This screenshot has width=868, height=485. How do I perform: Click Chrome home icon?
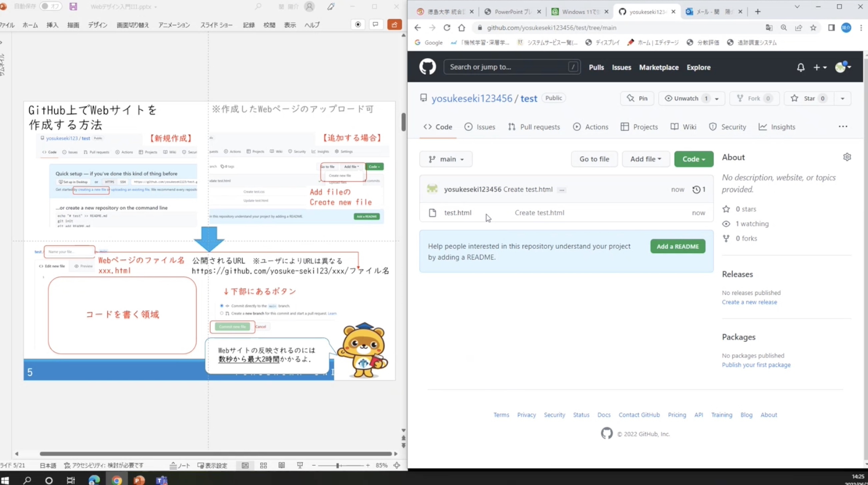pyautogui.click(x=462, y=28)
